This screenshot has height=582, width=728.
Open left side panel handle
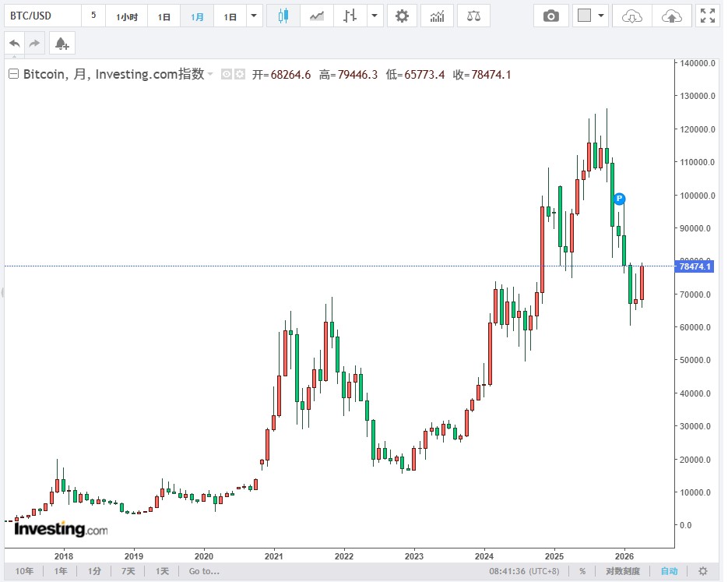2,293
